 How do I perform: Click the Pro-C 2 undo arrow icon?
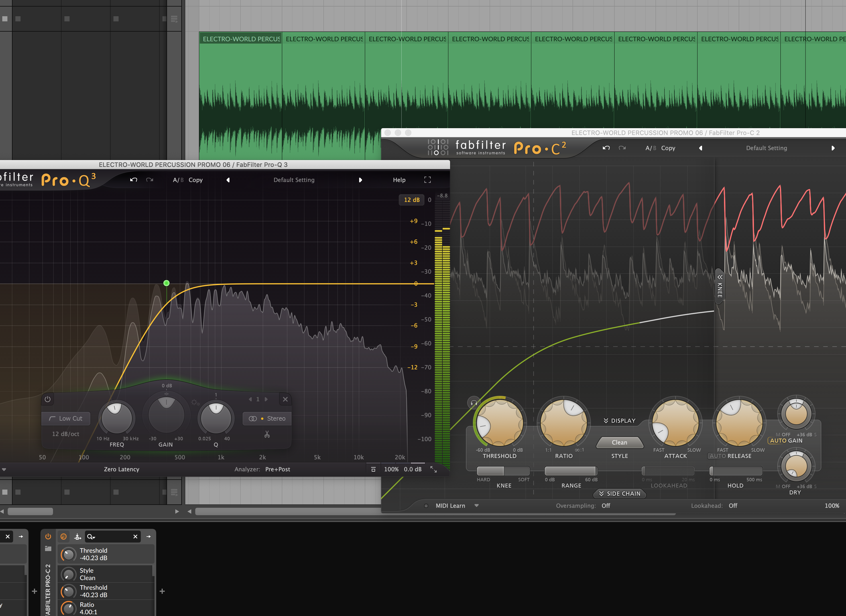[606, 148]
